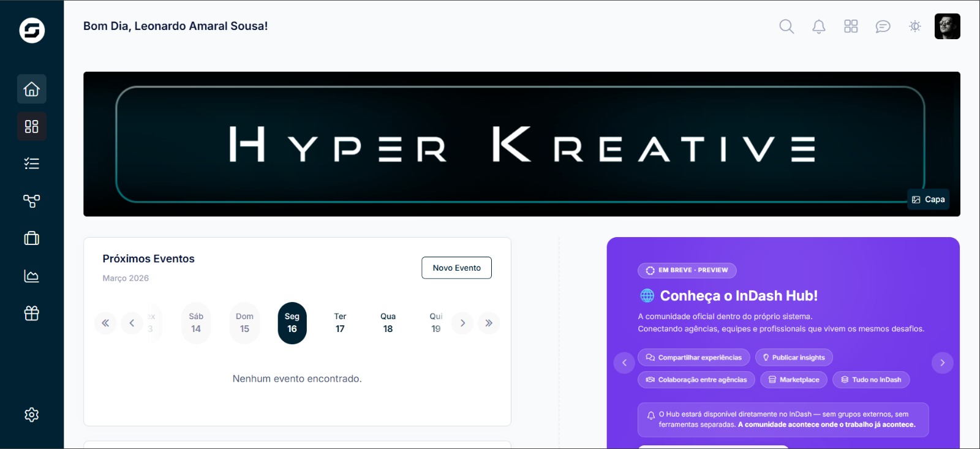980x449 pixels.
Task: Select Qui 19 in the calendar
Action: point(435,323)
